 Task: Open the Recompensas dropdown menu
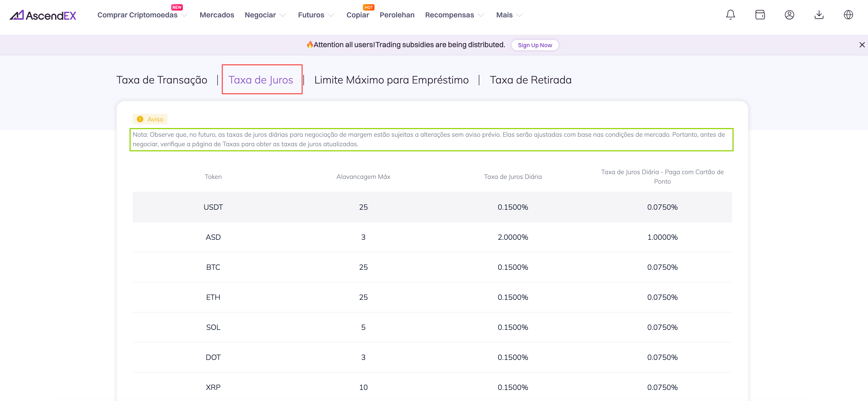pyautogui.click(x=454, y=15)
